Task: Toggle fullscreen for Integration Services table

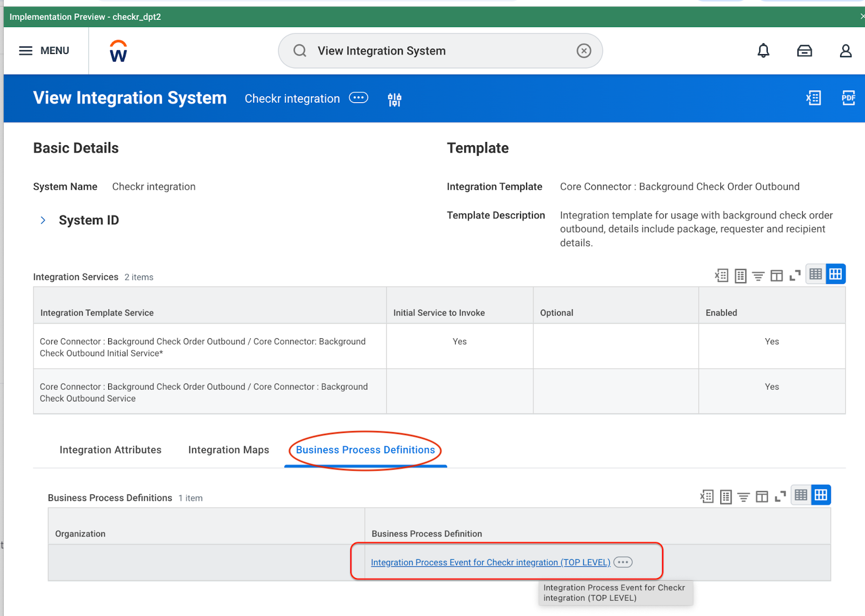Action: click(x=795, y=276)
